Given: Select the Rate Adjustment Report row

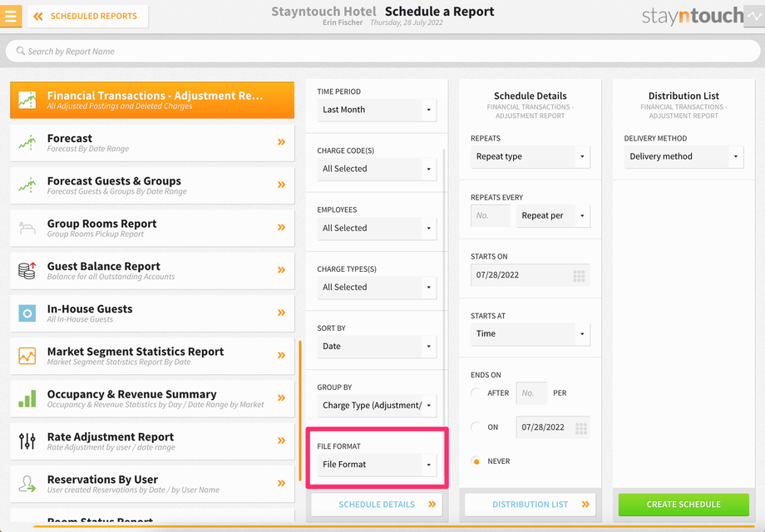Looking at the screenshot, I should [152, 441].
